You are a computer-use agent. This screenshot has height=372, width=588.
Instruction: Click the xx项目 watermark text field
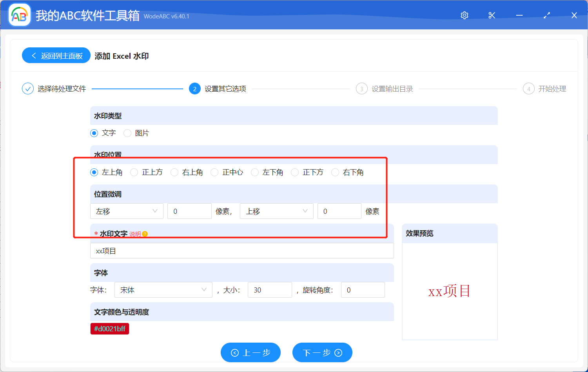click(x=242, y=251)
